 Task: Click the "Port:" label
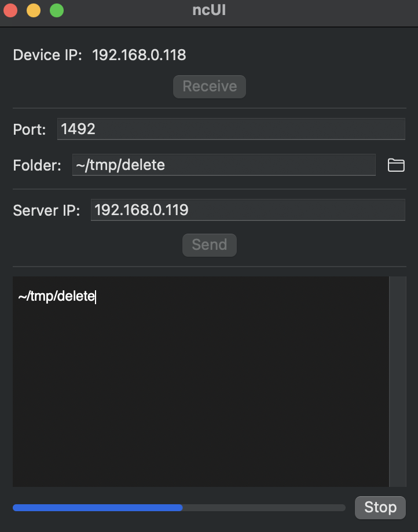[30, 130]
